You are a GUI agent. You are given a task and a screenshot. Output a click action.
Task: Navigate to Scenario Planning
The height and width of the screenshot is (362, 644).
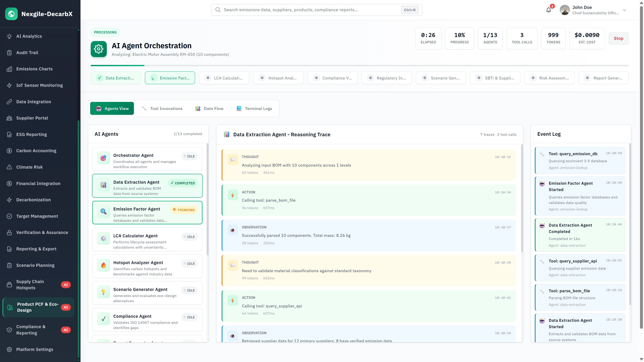coord(35,265)
